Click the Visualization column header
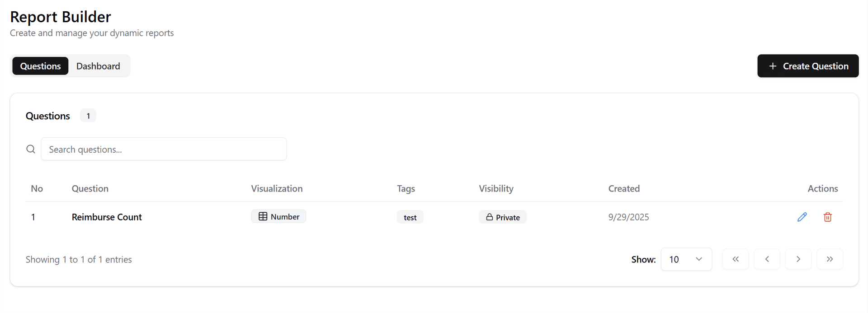The image size is (868, 313). (x=277, y=189)
